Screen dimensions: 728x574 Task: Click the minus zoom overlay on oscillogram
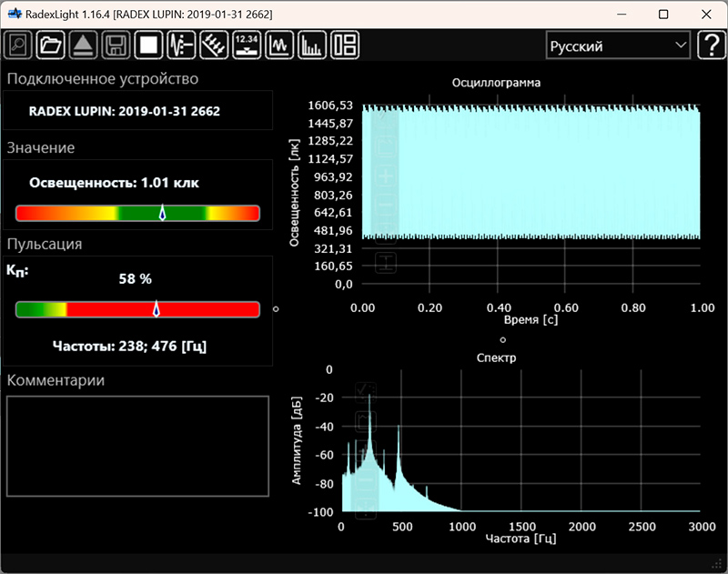pos(387,205)
